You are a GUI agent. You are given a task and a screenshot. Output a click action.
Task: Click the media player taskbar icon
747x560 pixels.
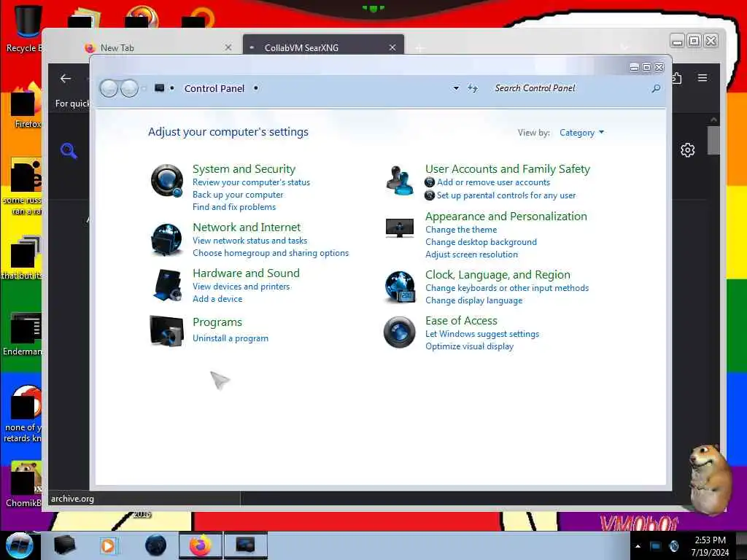pos(108,545)
